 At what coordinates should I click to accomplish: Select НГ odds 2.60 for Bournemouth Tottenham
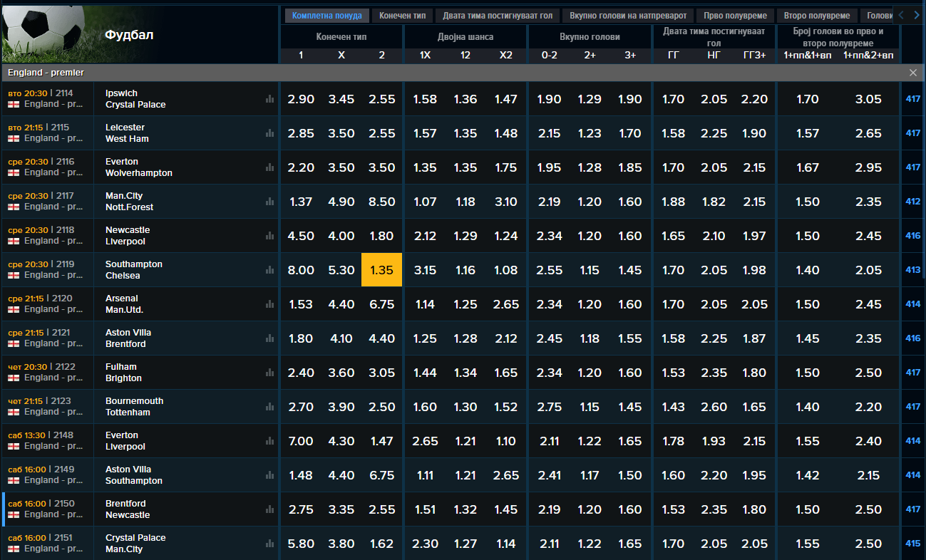714,407
